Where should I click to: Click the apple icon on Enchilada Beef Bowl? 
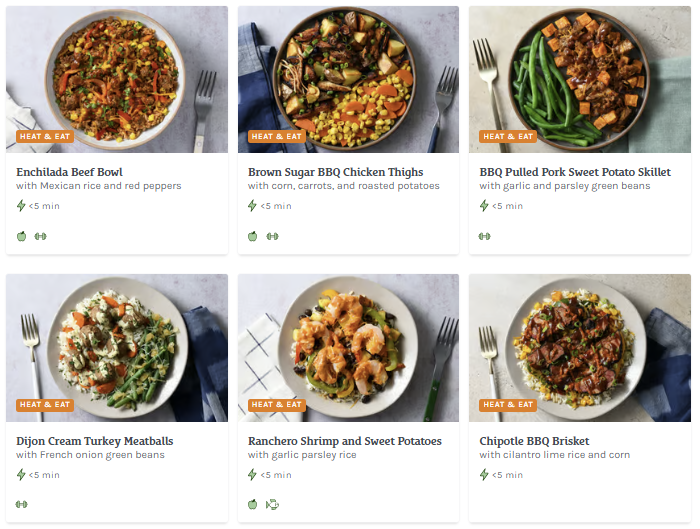pyautogui.click(x=21, y=236)
